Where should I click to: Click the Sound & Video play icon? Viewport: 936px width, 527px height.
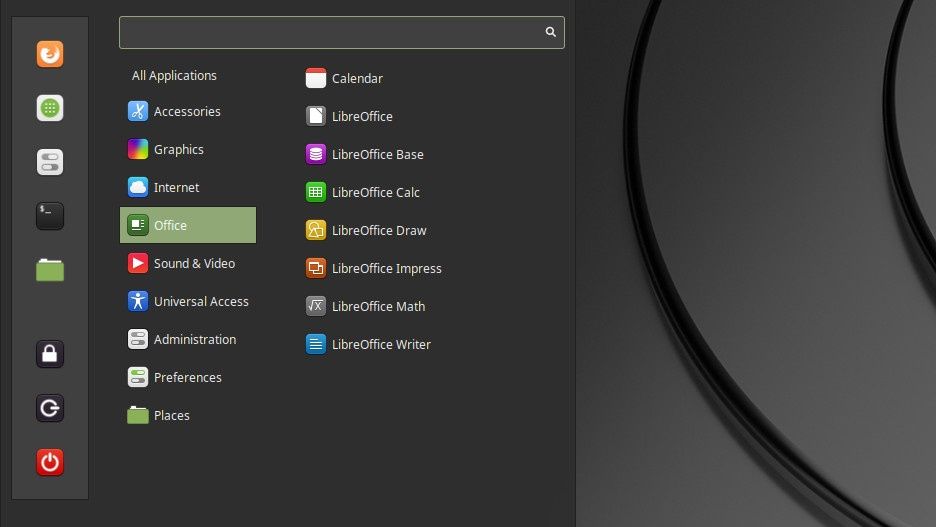[x=138, y=263]
